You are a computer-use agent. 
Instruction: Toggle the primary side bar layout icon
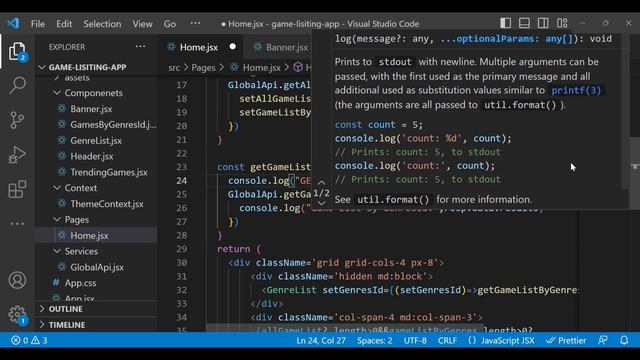coord(505,23)
